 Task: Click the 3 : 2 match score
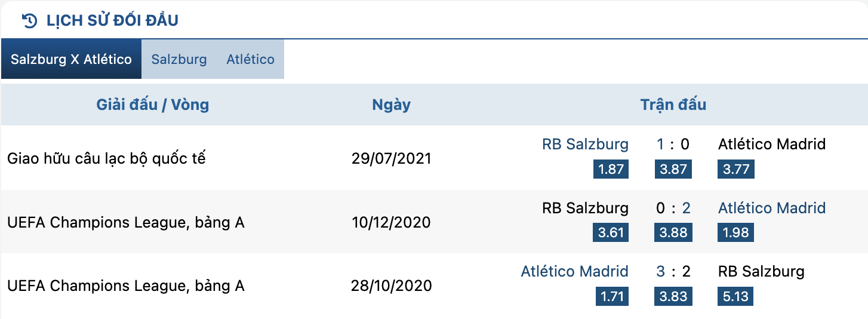coord(673,271)
